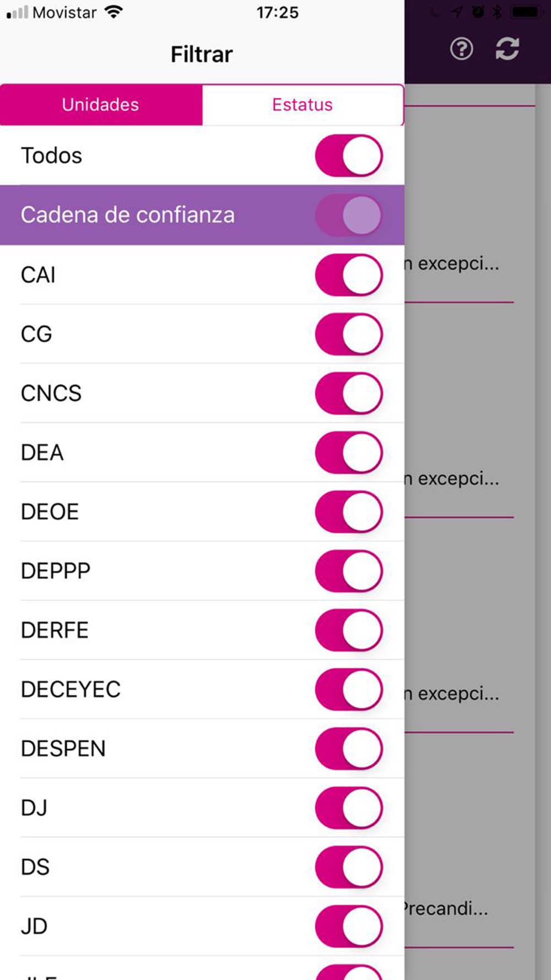
Task: Tap the Bluetooth status icon
Action: (x=497, y=12)
